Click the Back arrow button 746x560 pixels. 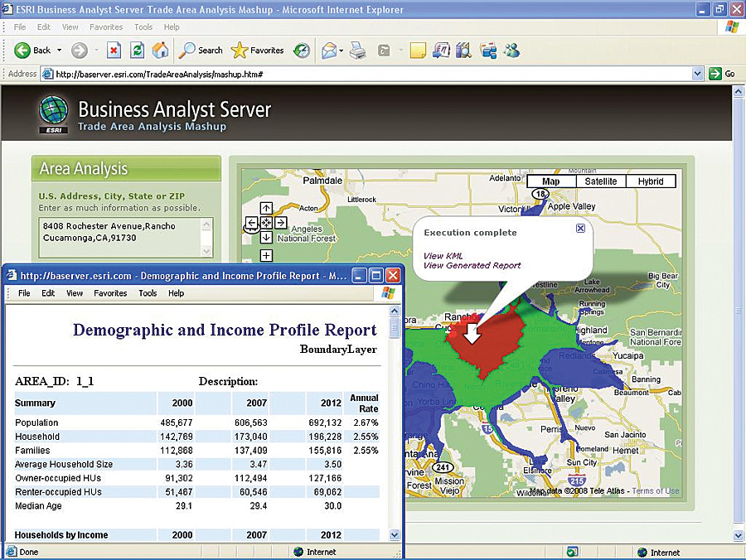tap(22, 50)
